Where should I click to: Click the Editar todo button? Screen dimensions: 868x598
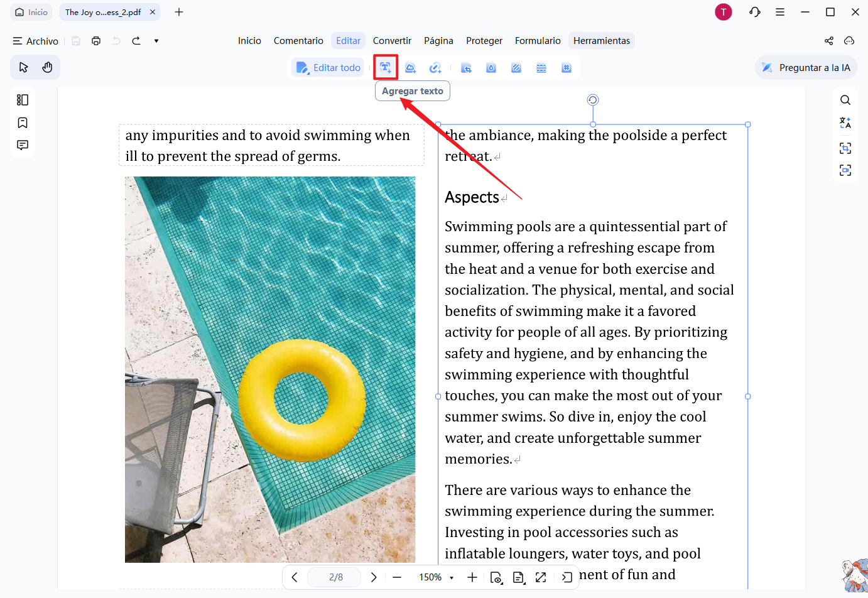pyautogui.click(x=328, y=68)
